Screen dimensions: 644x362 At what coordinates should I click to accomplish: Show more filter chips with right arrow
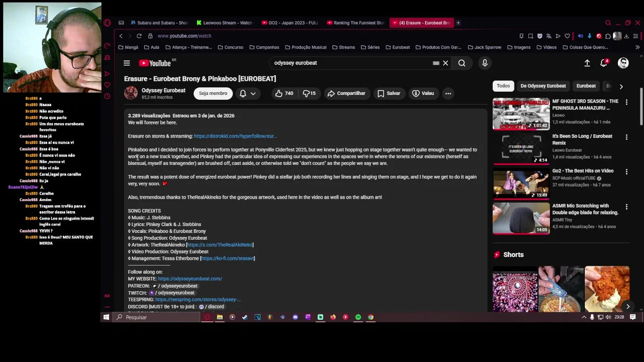coord(621,86)
